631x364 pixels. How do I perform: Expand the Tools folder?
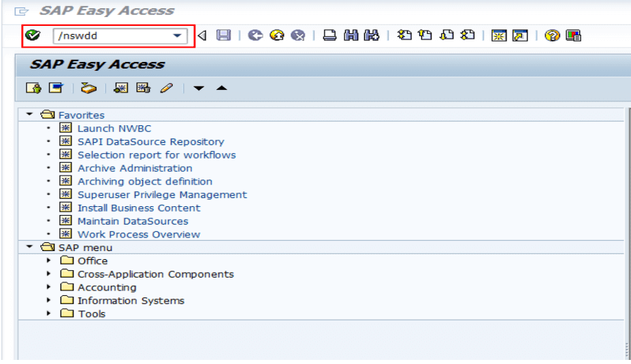click(x=49, y=314)
